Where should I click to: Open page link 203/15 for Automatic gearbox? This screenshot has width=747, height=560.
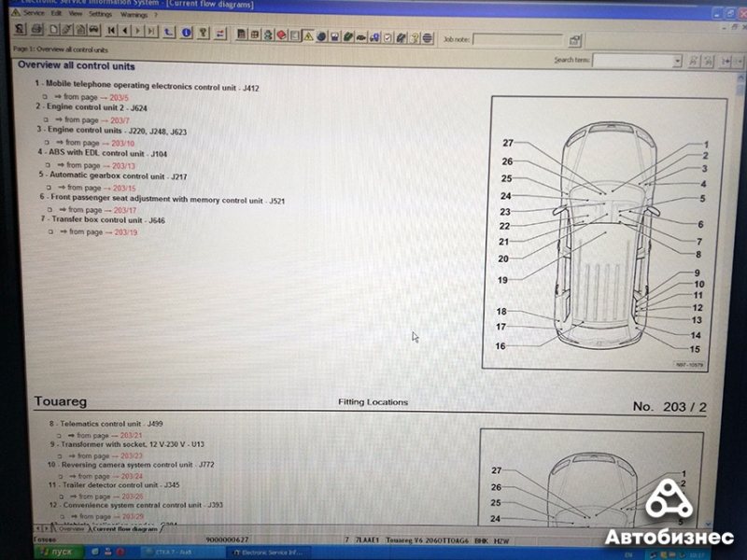pyautogui.click(x=124, y=189)
